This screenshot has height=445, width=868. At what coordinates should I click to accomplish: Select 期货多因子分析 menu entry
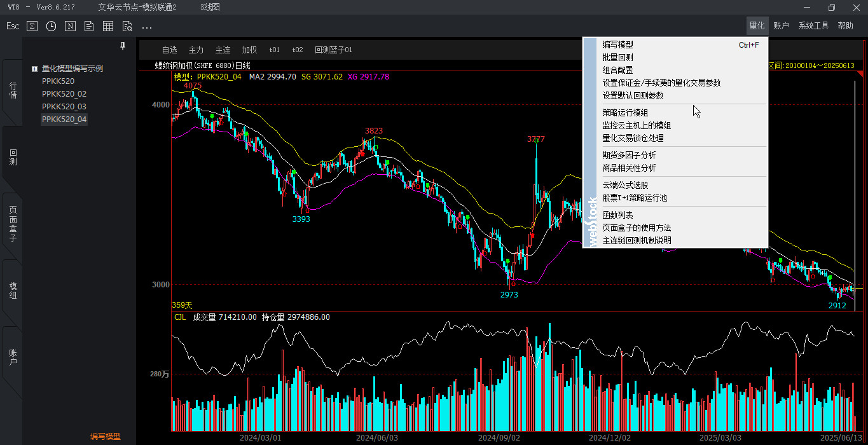tap(629, 155)
